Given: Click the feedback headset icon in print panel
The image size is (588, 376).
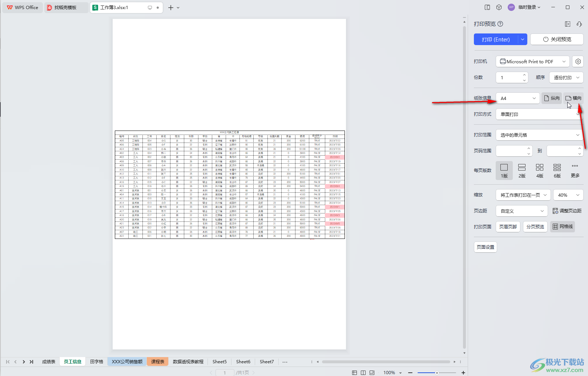Looking at the screenshot, I should [x=579, y=24].
